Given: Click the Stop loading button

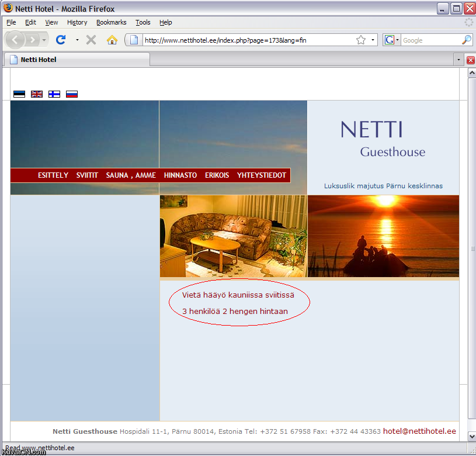Looking at the screenshot, I should (91, 40).
